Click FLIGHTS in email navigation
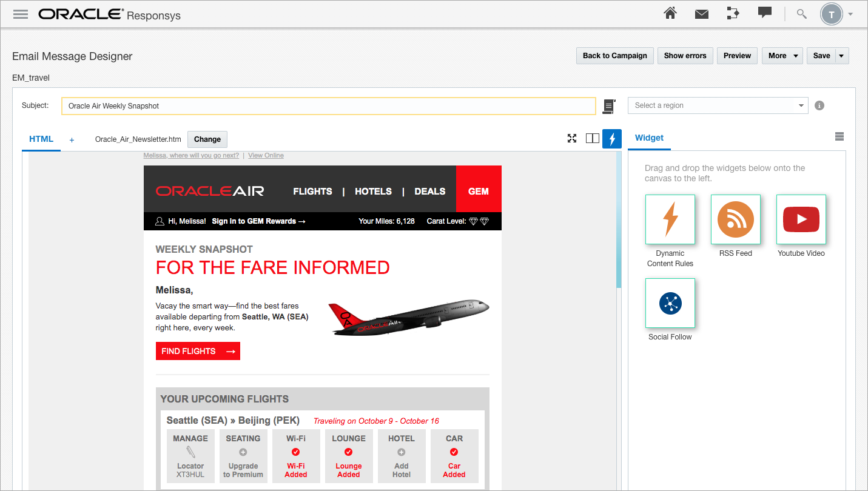868x491 pixels. click(x=312, y=192)
